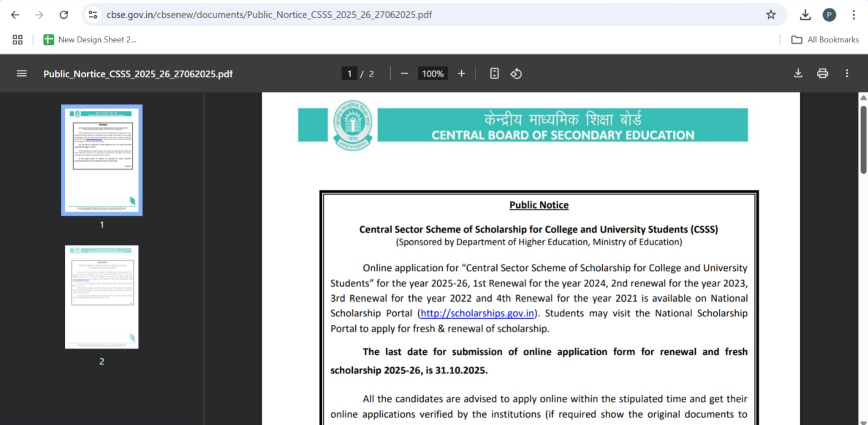
Task: Open the apps grid shortcut in bookmarks bar
Action: (x=17, y=40)
